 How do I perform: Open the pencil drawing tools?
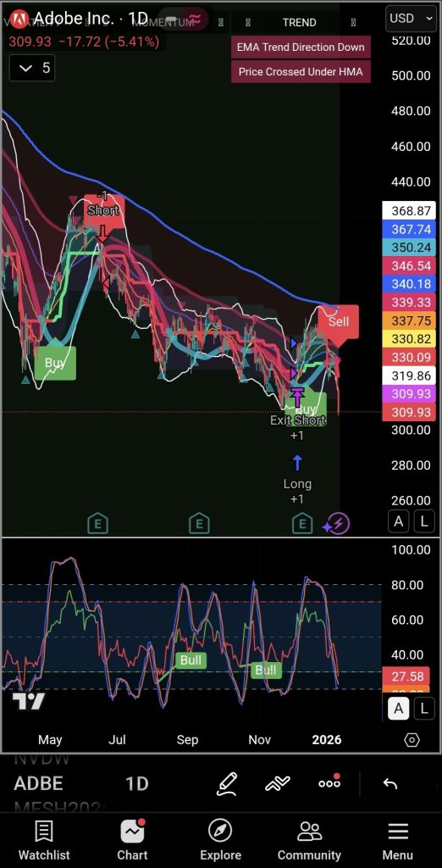point(228,783)
